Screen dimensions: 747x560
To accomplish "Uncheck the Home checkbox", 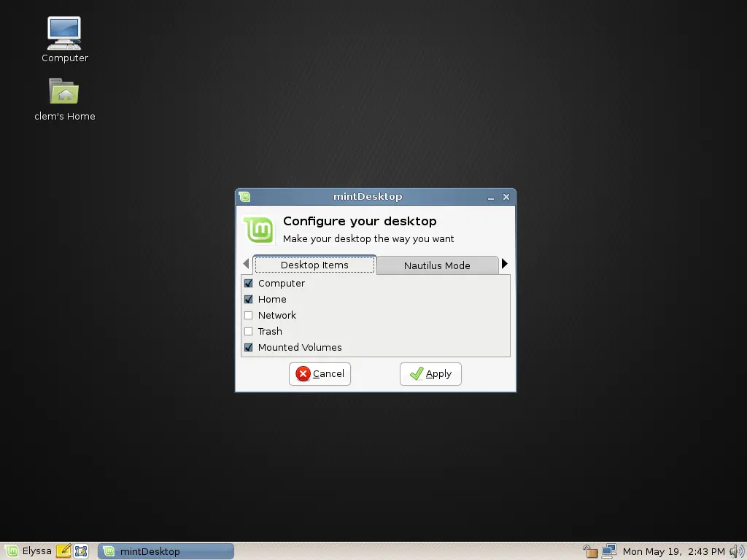I will pos(248,300).
